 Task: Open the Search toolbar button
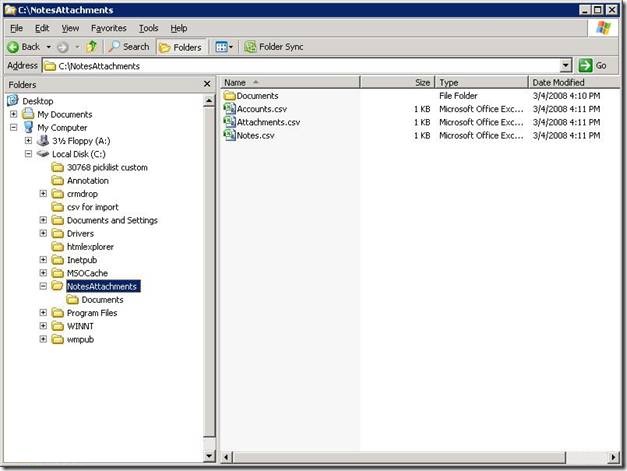[128, 47]
